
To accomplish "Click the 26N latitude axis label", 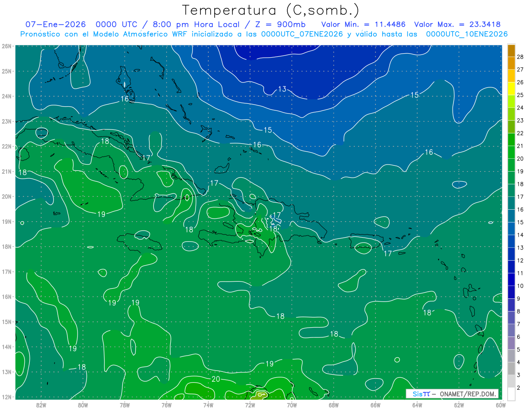I will (7, 46).
